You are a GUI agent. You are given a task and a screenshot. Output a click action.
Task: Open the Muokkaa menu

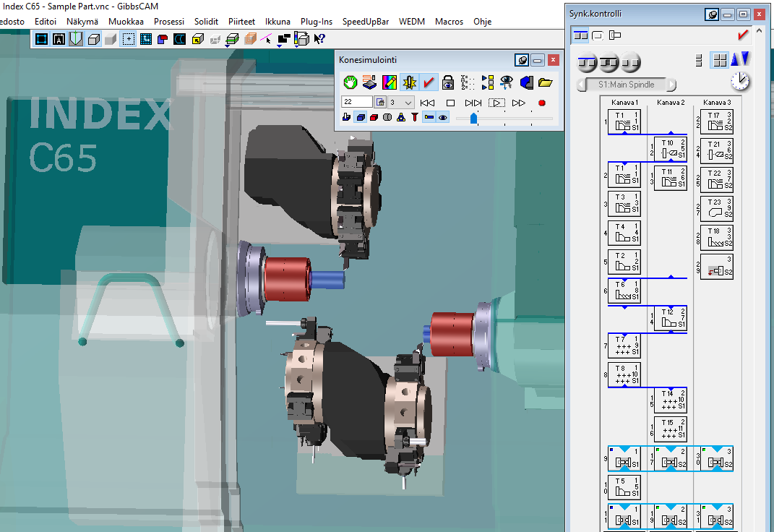coord(126,22)
